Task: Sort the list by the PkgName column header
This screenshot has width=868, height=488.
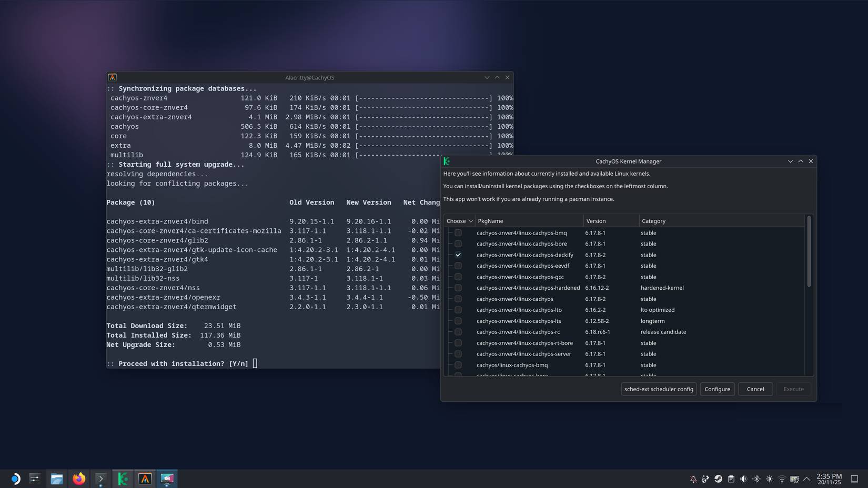Action: (528, 221)
